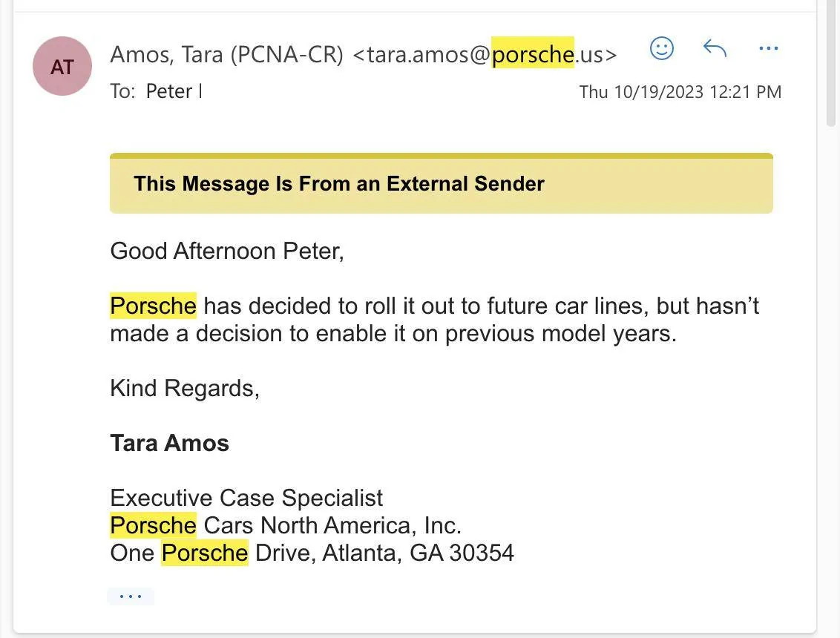840x638 pixels.
Task: Click the External Sender warning banner
Action: coord(442,183)
